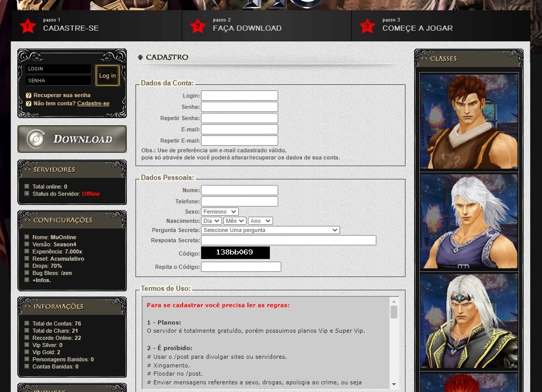Click into the E-mail field

pyautogui.click(x=239, y=129)
